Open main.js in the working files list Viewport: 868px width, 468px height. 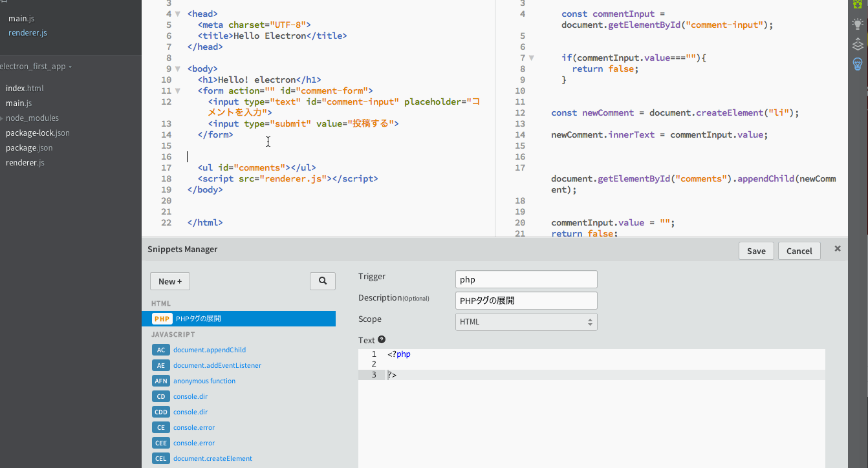pyautogui.click(x=21, y=19)
